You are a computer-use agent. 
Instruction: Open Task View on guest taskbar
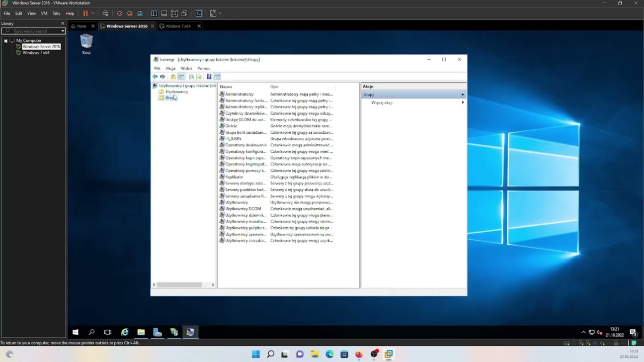coord(108,332)
